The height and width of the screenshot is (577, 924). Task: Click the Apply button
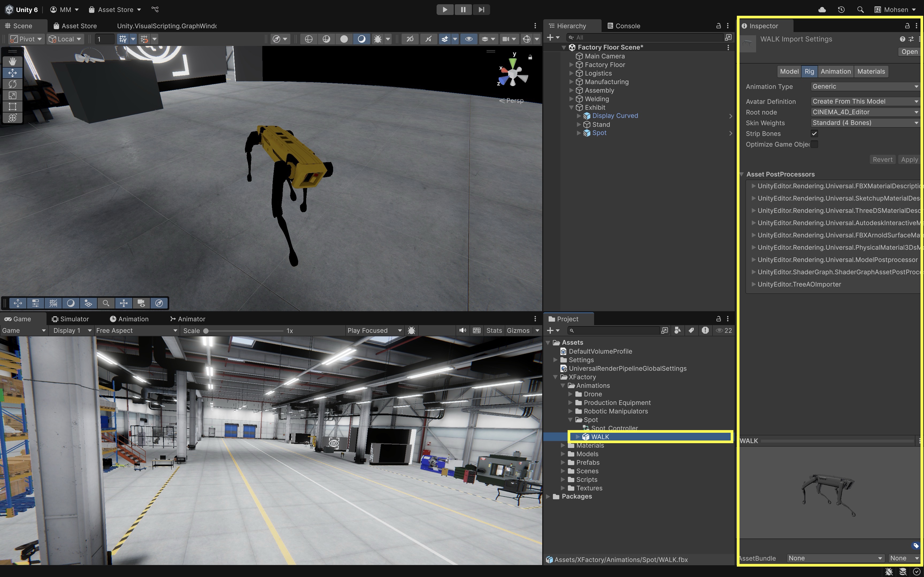pyautogui.click(x=909, y=159)
